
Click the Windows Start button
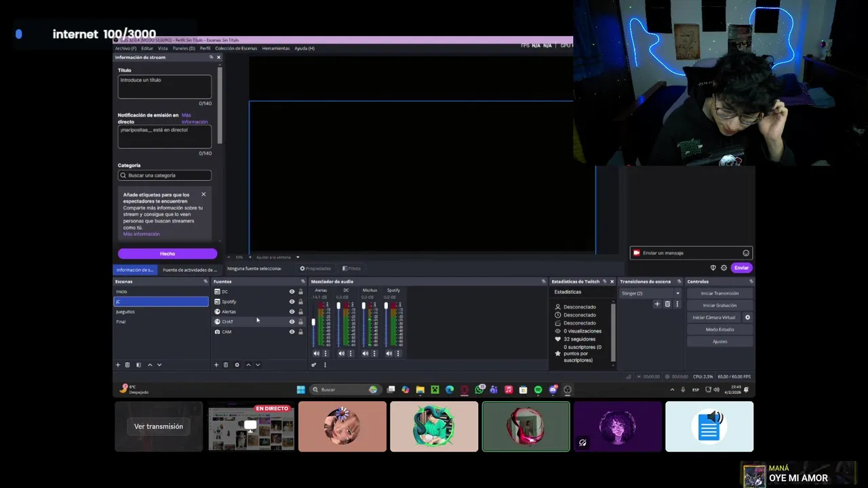(x=300, y=390)
